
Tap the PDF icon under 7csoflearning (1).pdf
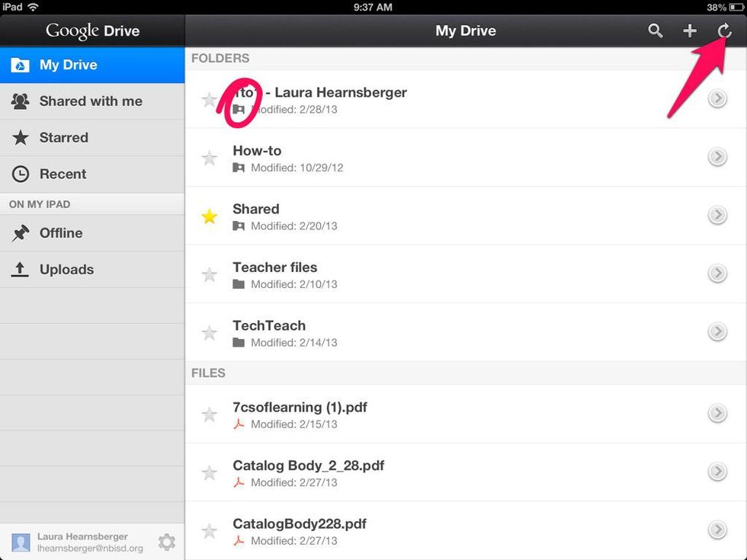239,424
